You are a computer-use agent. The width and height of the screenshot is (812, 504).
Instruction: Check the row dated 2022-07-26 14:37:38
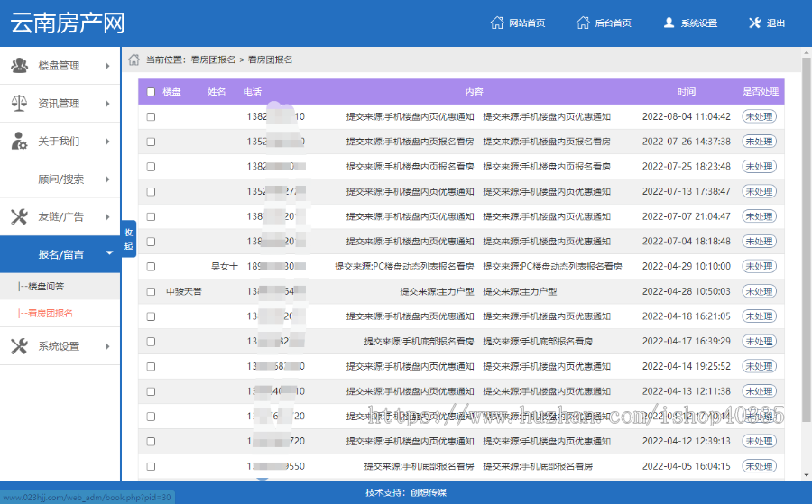click(x=151, y=142)
